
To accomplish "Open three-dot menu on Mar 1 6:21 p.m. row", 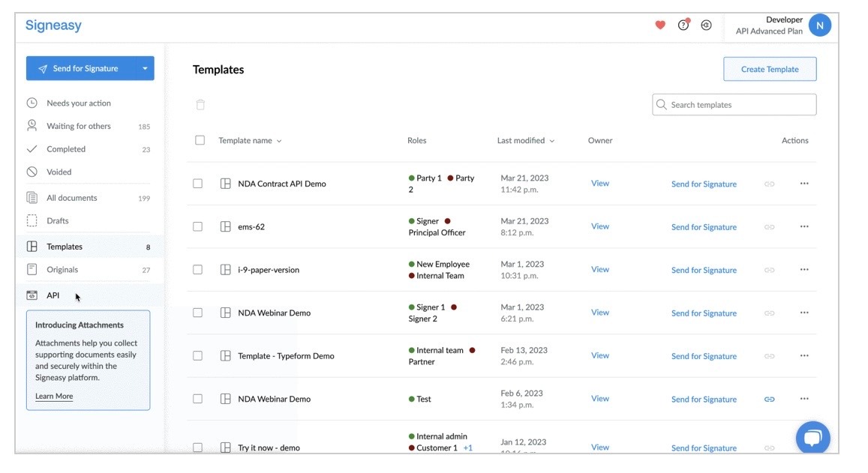I will coord(804,313).
